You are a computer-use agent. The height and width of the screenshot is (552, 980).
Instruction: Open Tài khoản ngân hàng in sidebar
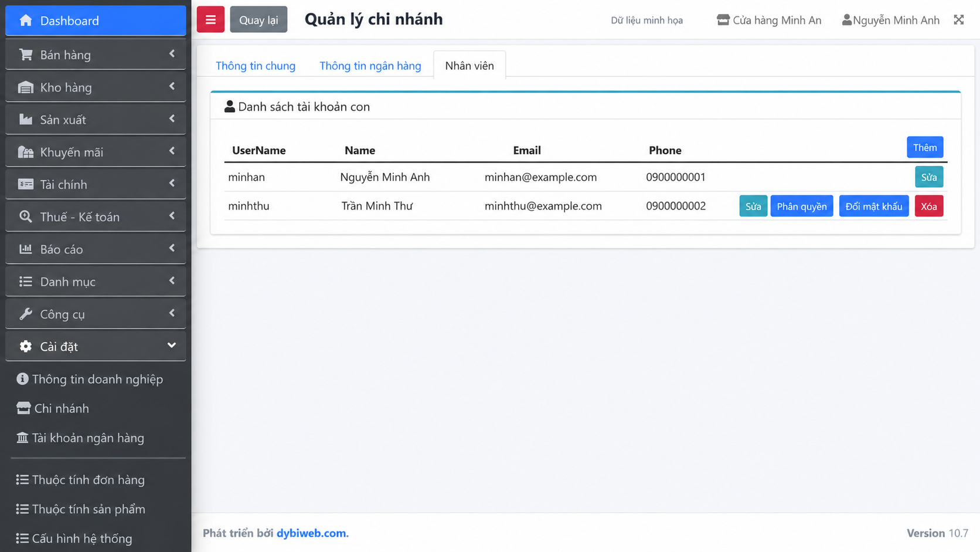pos(80,438)
